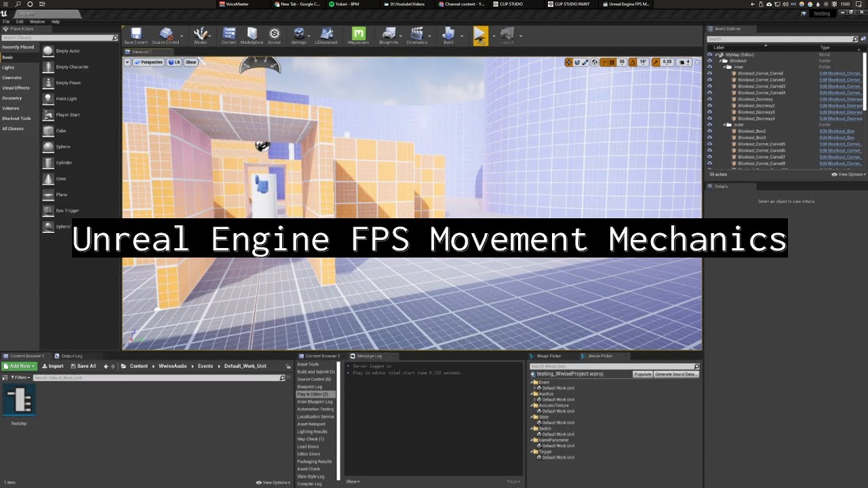Click Generate Sound Data button
868x488 pixels.
pyautogui.click(x=676, y=374)
